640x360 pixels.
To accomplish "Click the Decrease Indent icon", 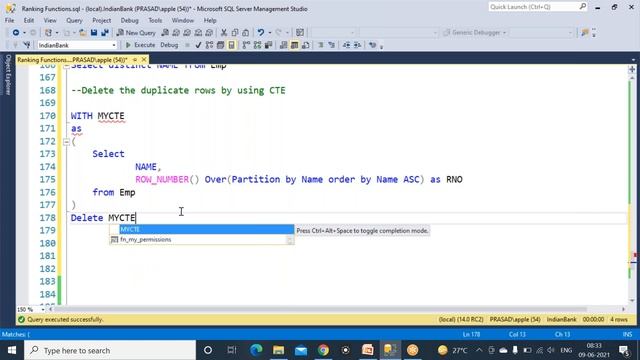I will (x=346, y=45).
